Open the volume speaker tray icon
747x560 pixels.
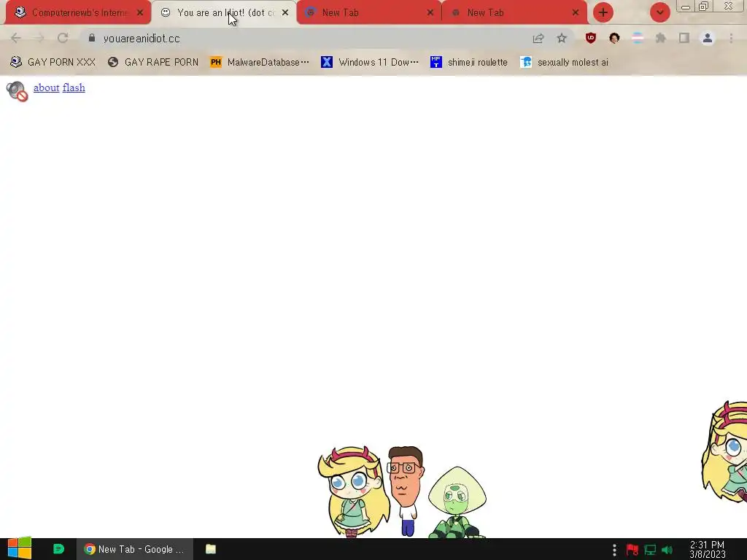(667, 550)
